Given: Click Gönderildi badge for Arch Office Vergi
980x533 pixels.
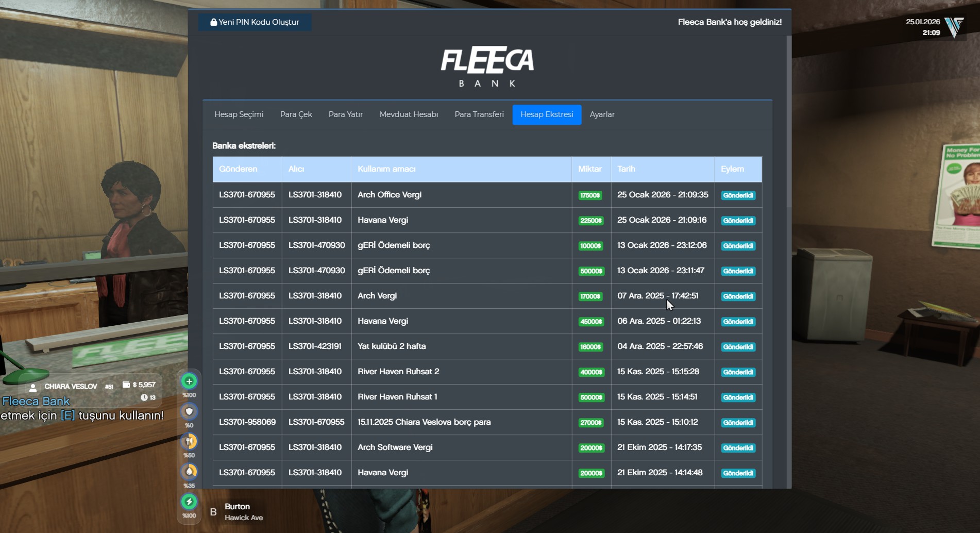Looking at the screenshot, I should 738,195.
